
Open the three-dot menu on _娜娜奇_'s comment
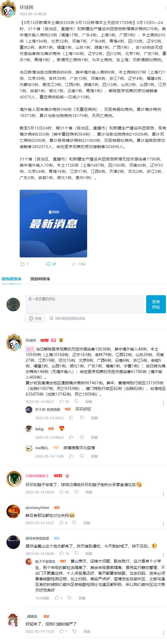point(164,633)
